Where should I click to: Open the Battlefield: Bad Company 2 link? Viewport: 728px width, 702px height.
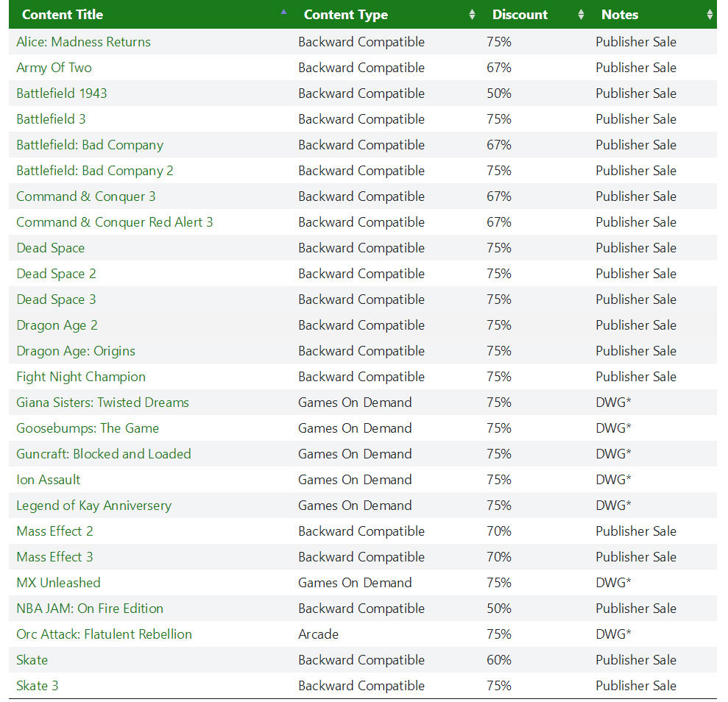click(95, 171)
